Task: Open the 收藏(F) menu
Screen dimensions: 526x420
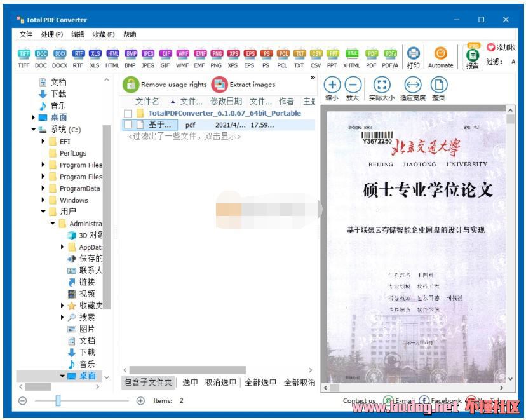Action: pyautogui.click(x=104, y=34)
